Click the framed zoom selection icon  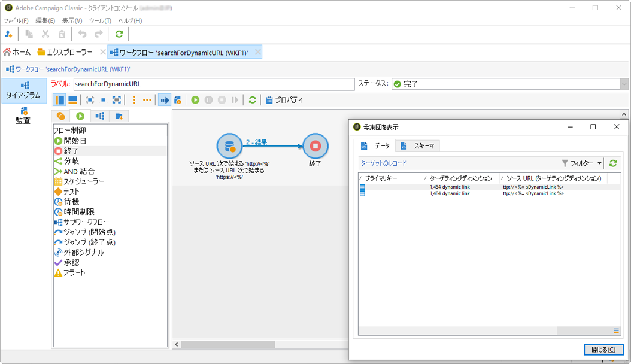116,100
